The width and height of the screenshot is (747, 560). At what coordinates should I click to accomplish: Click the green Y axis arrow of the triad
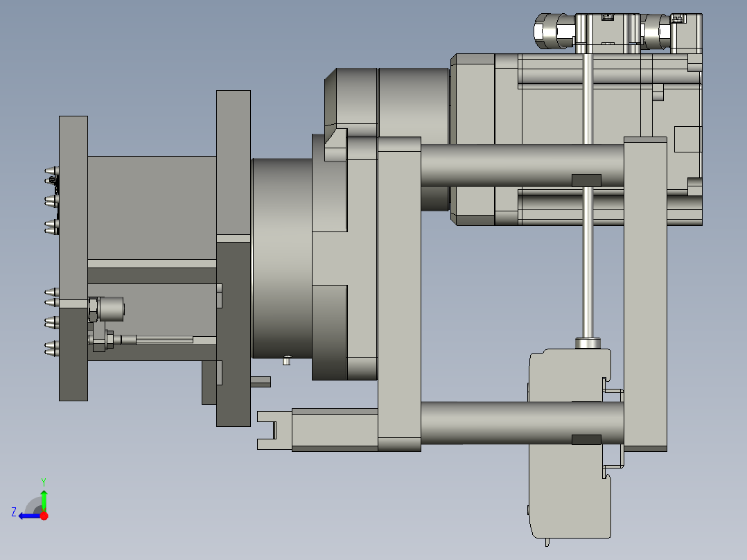coord(44,500)
